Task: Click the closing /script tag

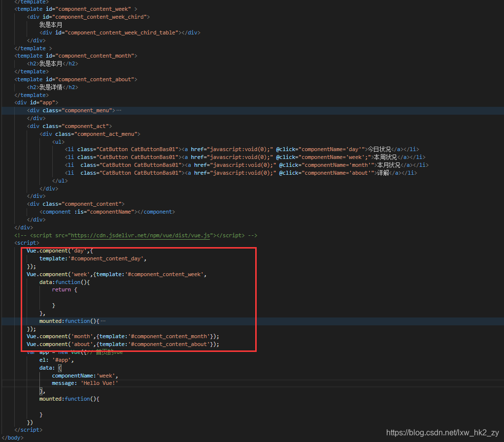Action: point(28,430)
